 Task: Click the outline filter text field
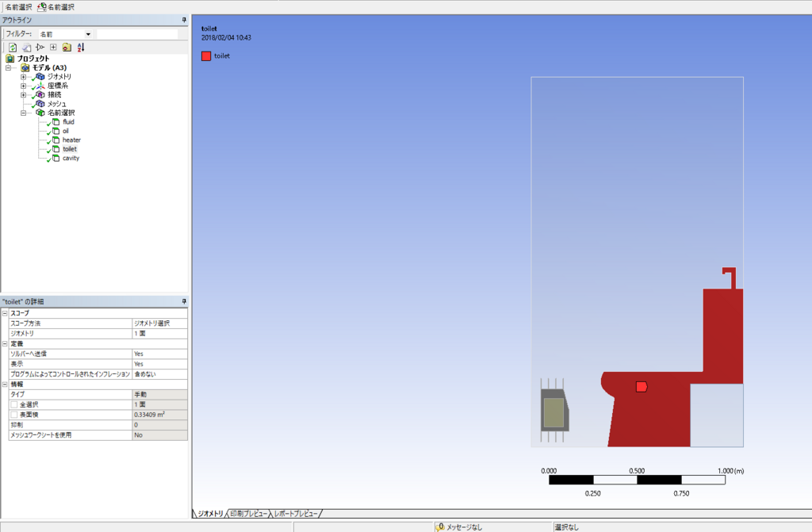point(137,34)
